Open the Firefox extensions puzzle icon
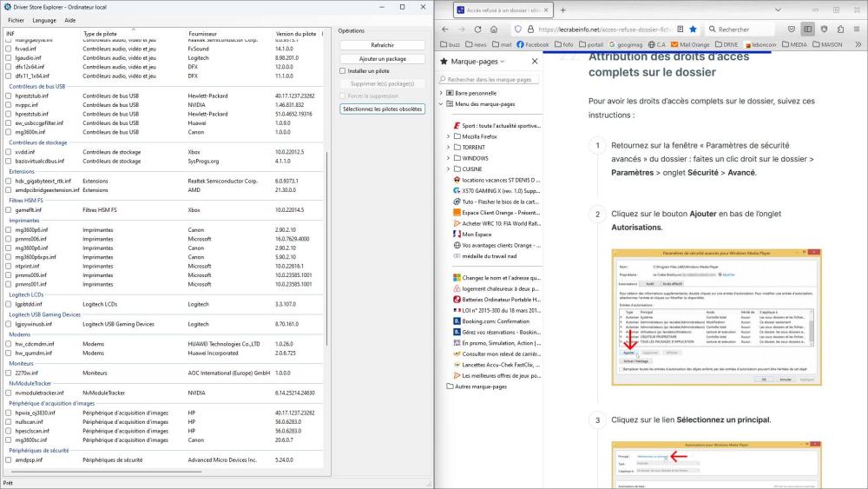 pyautogui.click(x=841, y=29)
